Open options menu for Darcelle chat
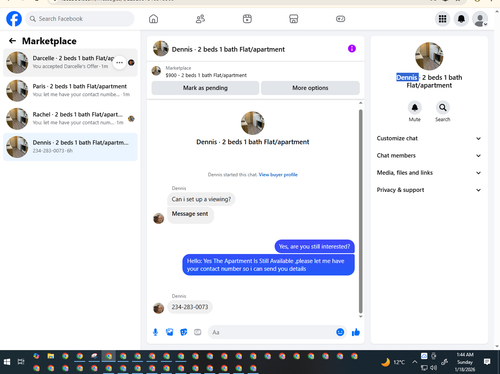Screen dimensions: 500x374 tap(119, 63)
